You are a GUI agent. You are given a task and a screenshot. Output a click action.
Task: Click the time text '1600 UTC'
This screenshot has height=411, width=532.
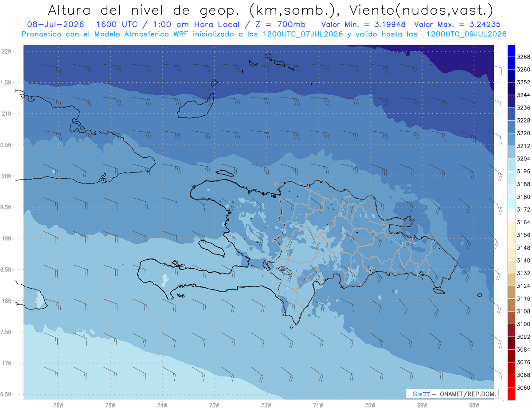[117, 25]
